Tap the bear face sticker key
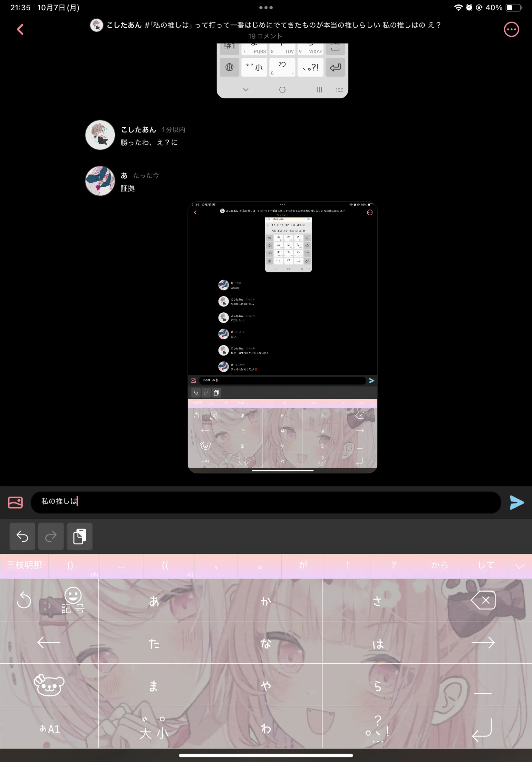The height and width of the screenshot is (762, 532). 49,685
